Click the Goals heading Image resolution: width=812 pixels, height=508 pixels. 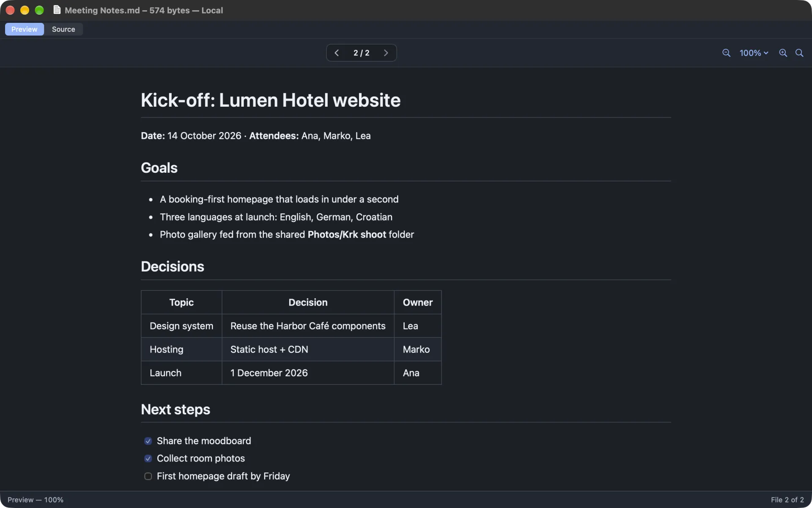(x=159, y=168)
